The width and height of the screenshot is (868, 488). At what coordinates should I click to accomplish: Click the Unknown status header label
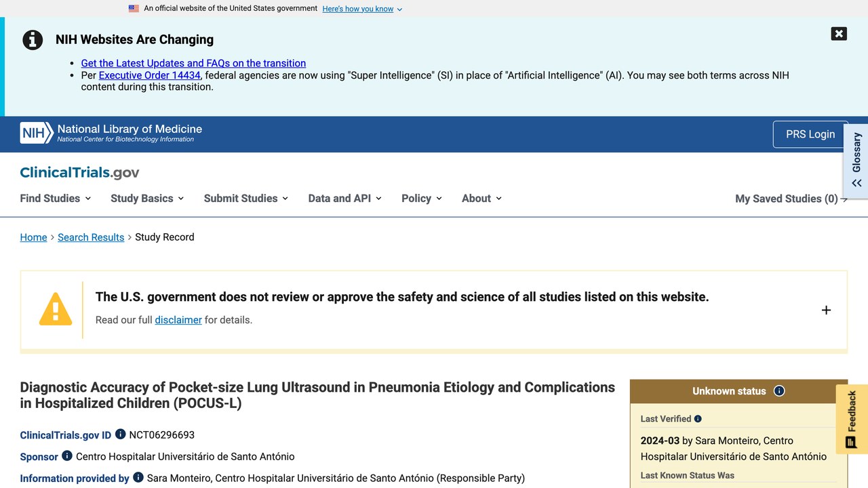pyautogui.click(x=729, y=391)
